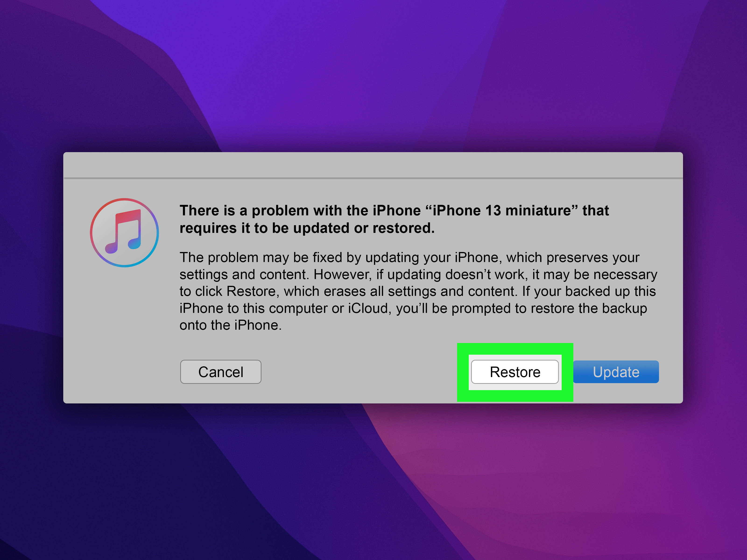The height and width of the screenshot is (560, 747).
Task: Click the dialog's empty title bar
Action: 373,165
